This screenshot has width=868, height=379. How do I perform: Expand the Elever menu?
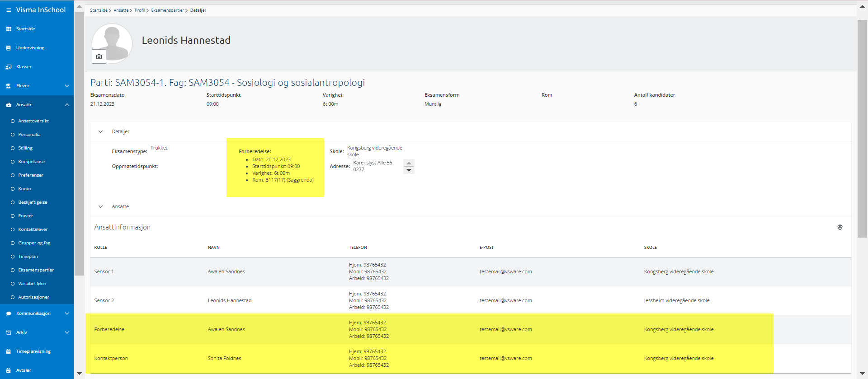coord(67,86)
